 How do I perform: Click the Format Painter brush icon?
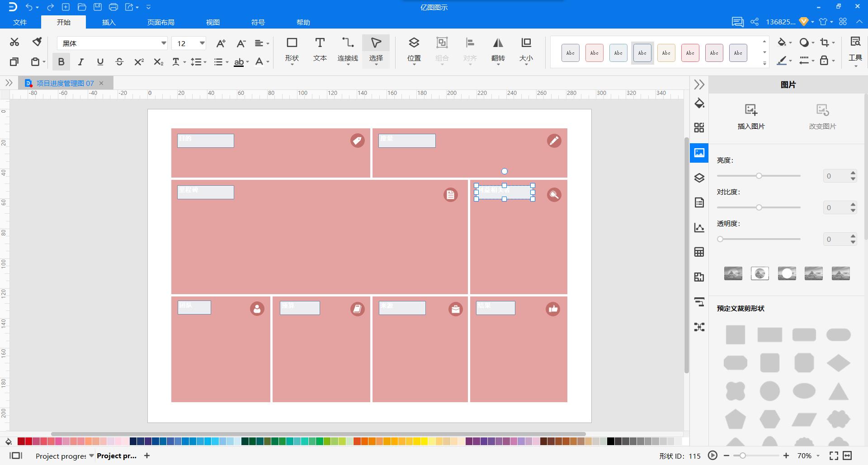pyautogui.click(x=37, y=42)
